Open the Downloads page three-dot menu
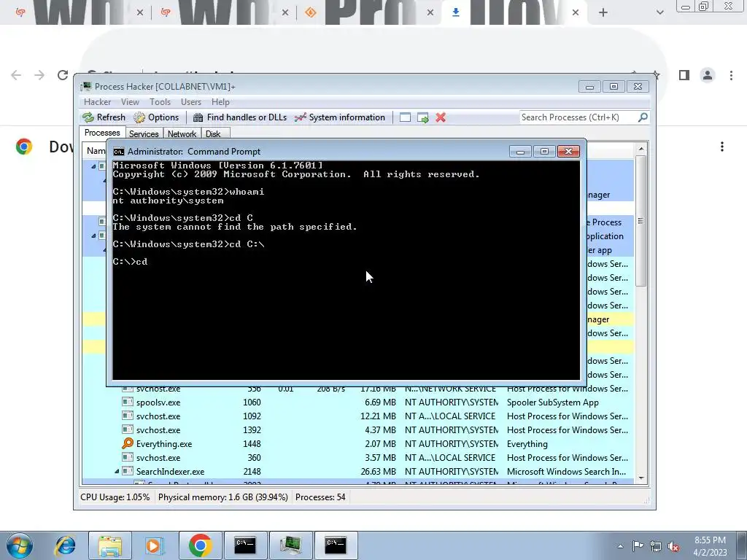The height and width of the screenshot is (560, 747). (722, 147)
